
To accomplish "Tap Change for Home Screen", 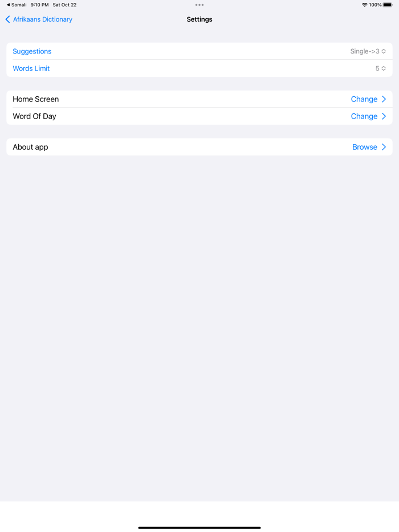I will click(364, 99).
